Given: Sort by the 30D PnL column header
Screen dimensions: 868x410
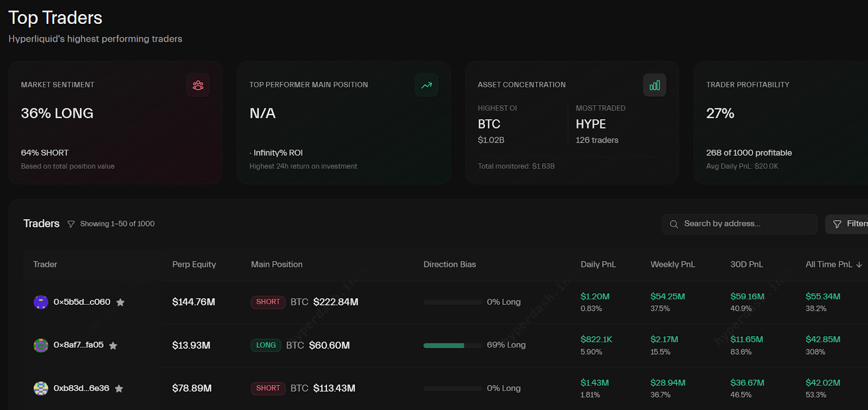Looking at the screenshot, I should point(747,265).
